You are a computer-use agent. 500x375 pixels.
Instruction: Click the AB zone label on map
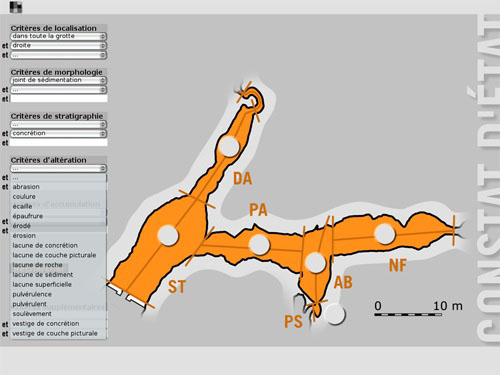(x=343, y=283)
